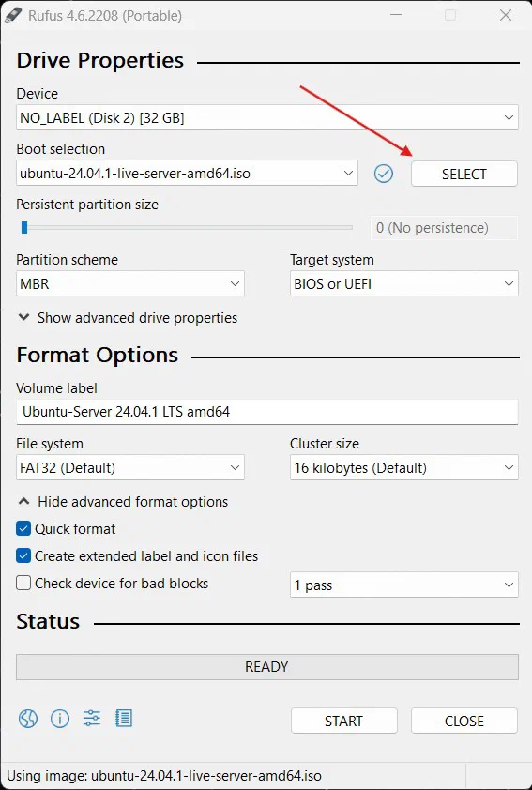Click the SELECT button for ISO image
Viewport: 532px width, 790px height.
pyautogui.click(x=464, y=174)
